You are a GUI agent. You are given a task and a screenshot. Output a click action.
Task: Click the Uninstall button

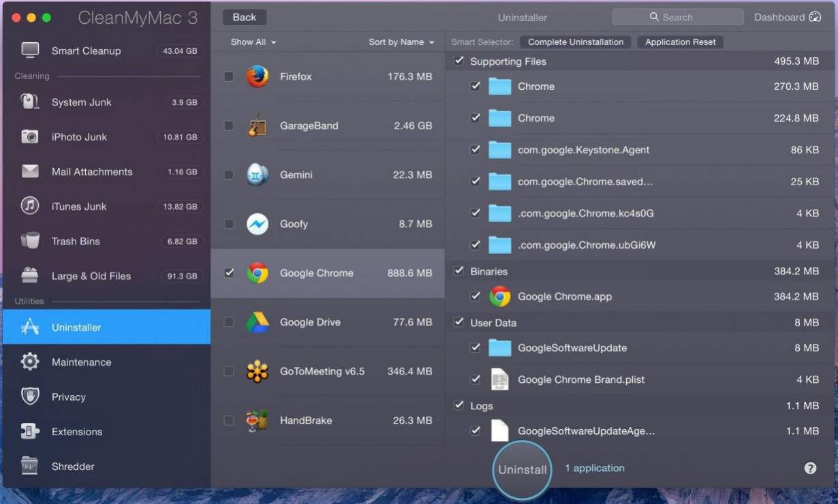(x=522, y=470)
